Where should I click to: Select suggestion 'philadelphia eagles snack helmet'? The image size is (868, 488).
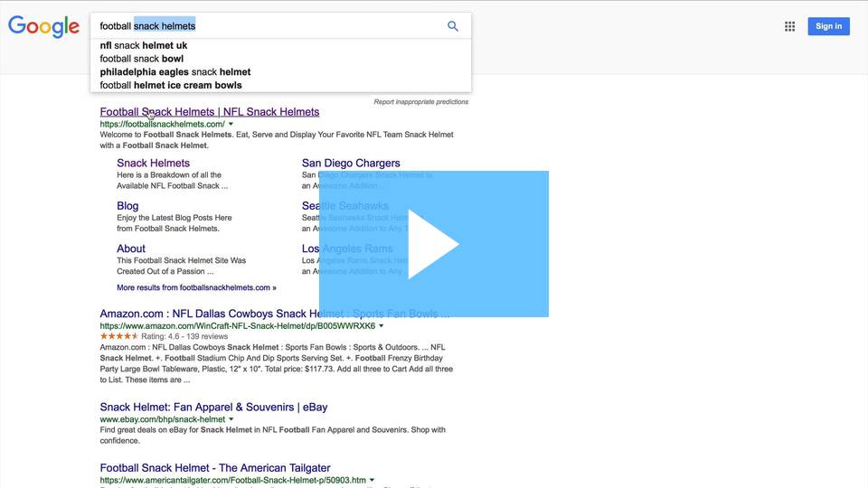280,72
